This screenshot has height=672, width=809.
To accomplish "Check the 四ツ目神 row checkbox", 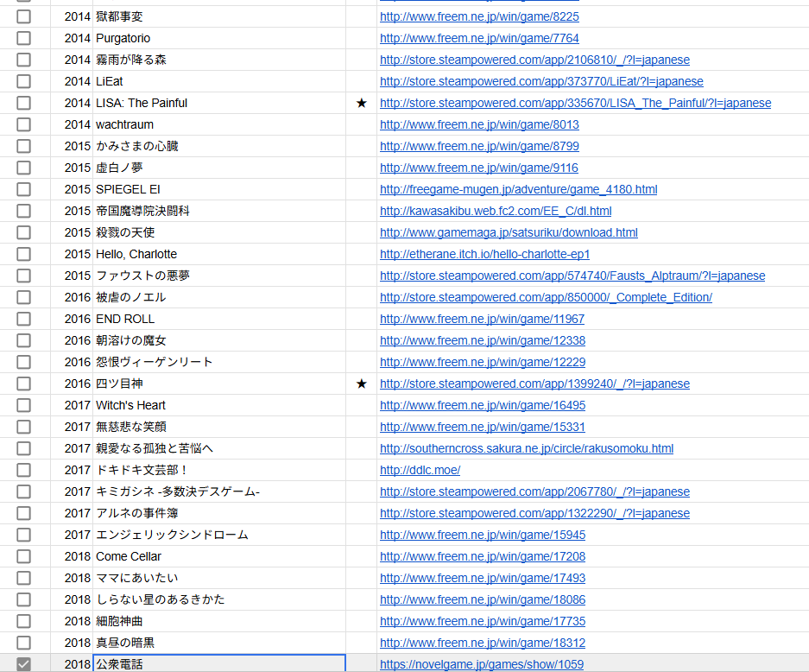I will [23, 384].
